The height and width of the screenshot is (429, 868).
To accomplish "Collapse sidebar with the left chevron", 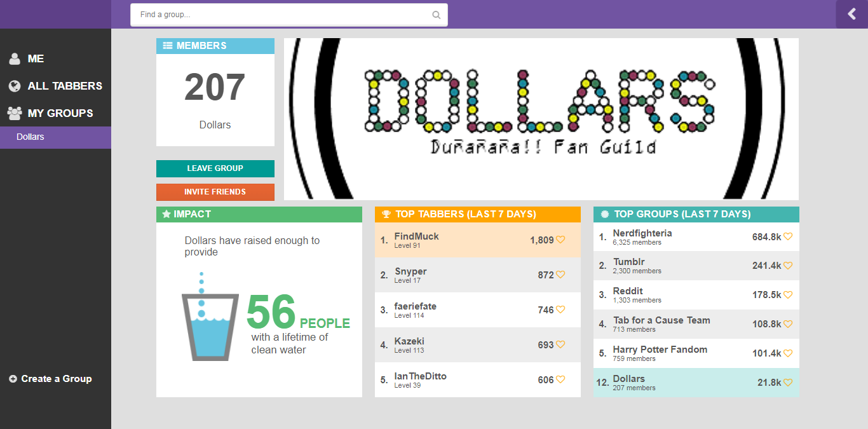I will click(851, 14).
